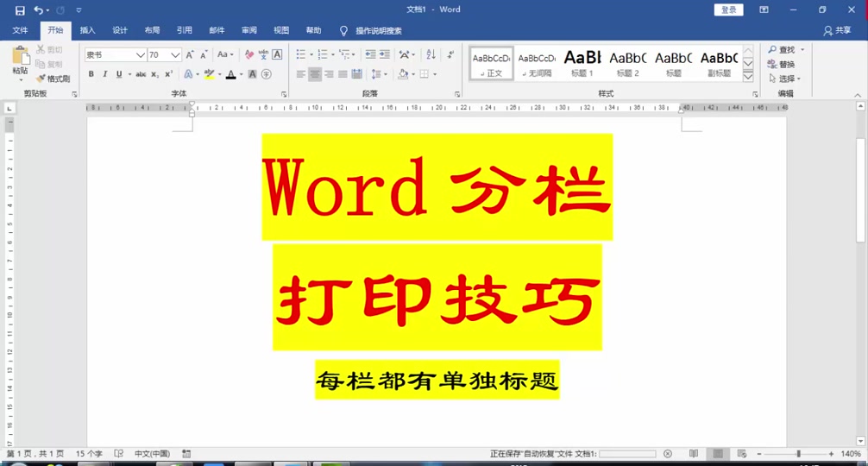Viewport: 868px width, 466px height.
Task: Open the line spacing dropdown
Action: [x=379, y=74]
